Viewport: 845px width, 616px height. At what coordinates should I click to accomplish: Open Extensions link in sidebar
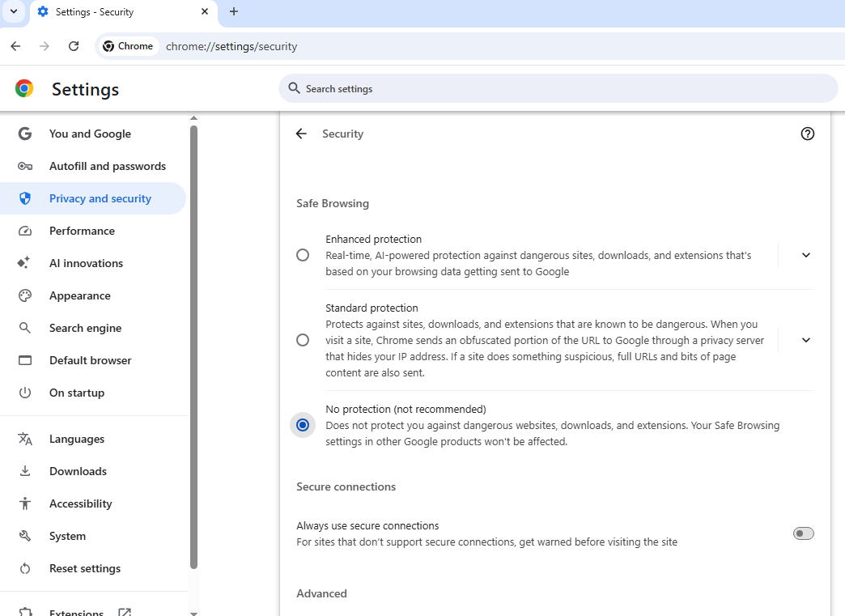76,612
